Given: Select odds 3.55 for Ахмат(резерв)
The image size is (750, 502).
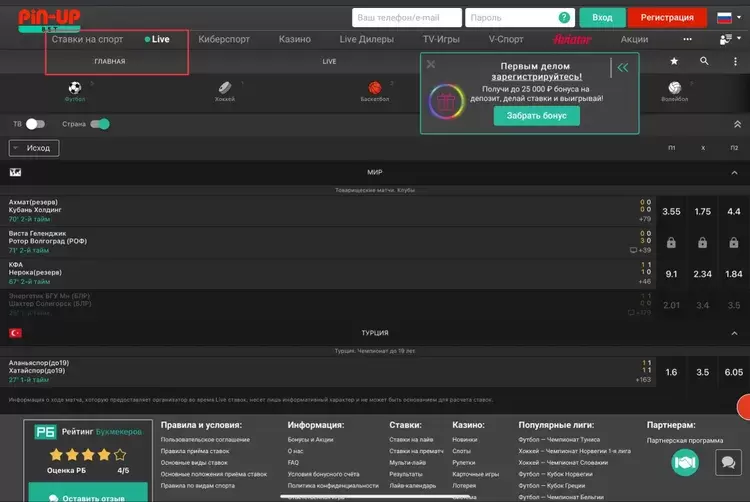Looking at the screenshot, I should pyautogui.click(x=671, y=211).
